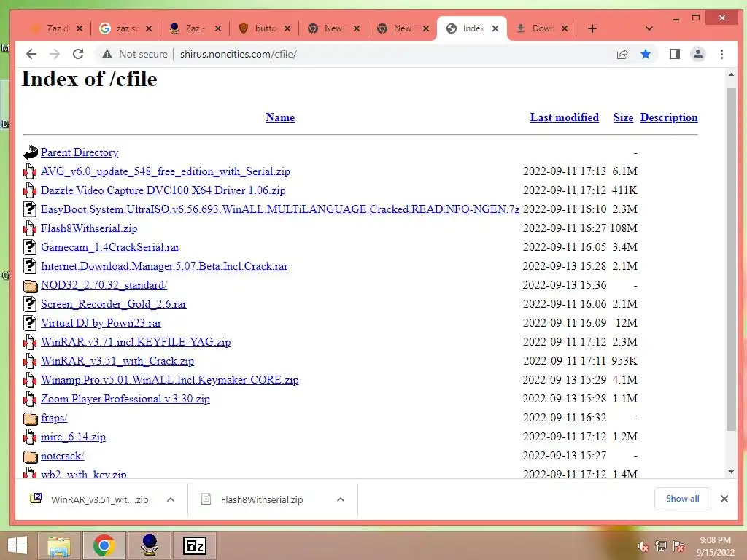Click the folder icon beside fraps
This screenshot has height=560, width=747.
tap(30, 418)
